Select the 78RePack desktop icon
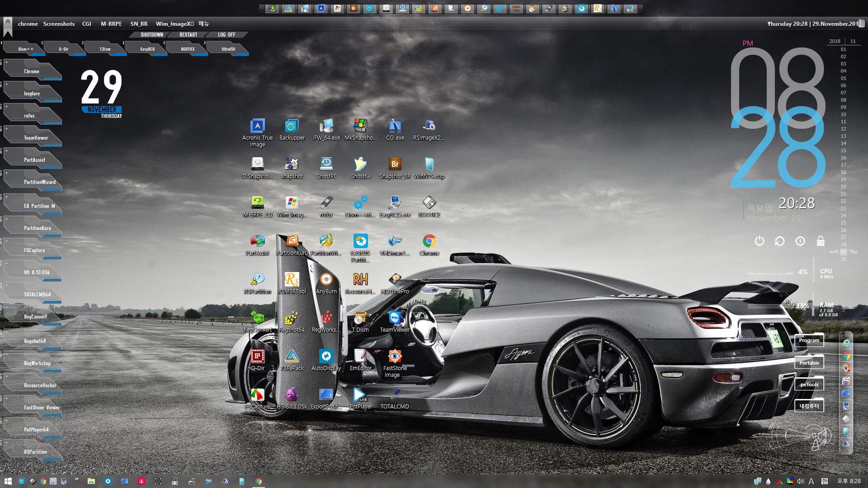The image size is (868, 488). [292, 360]
